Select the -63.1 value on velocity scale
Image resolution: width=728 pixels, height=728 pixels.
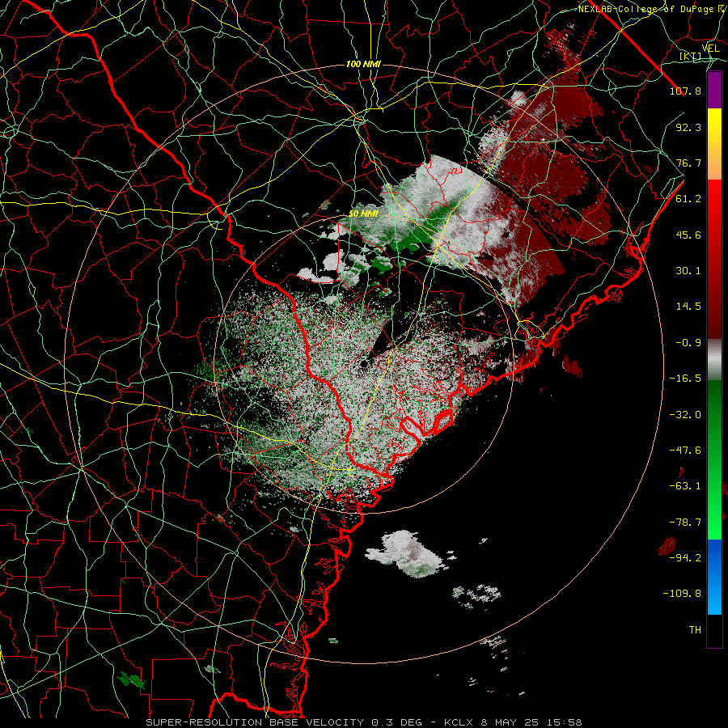click(x=685, y=486)
